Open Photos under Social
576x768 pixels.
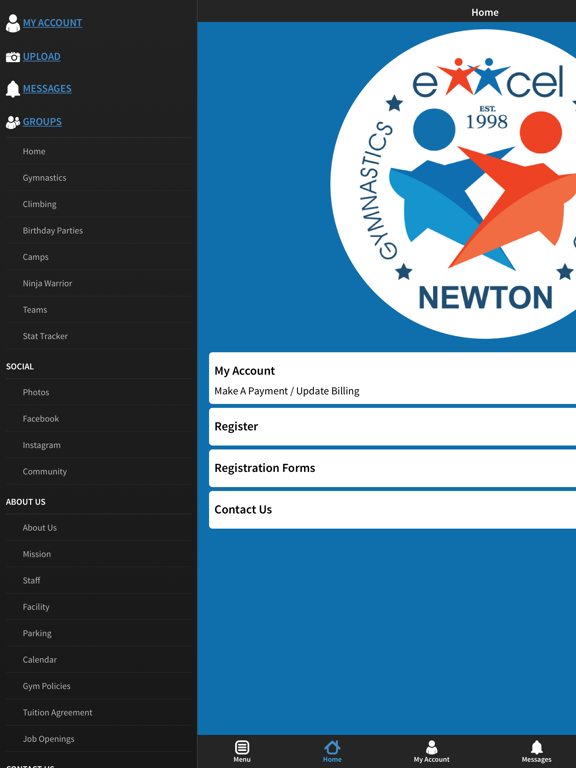click(98, 392)
